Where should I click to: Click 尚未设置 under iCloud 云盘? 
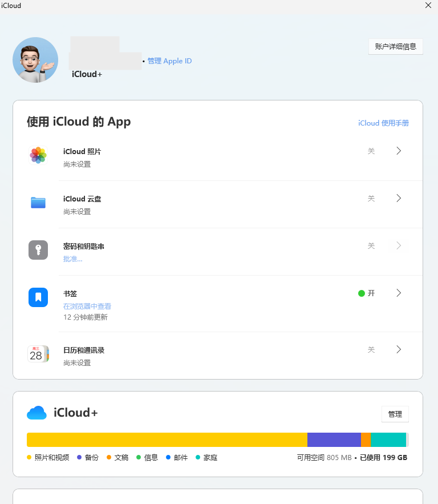point(77,212)
